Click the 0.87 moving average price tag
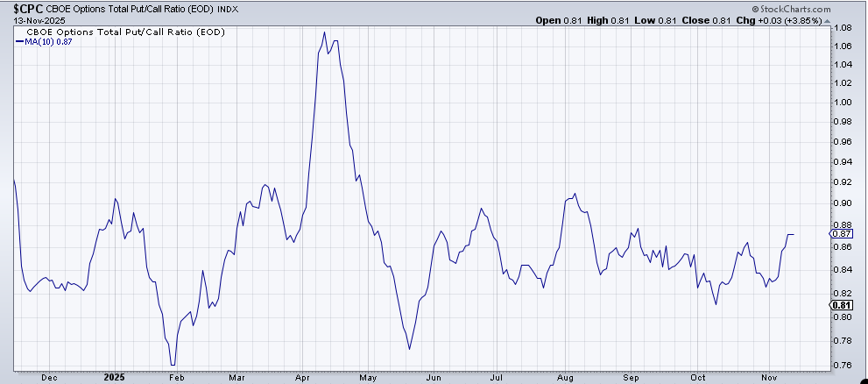The height and width of the screenshot is (384, 868). [x=842, y=234]
